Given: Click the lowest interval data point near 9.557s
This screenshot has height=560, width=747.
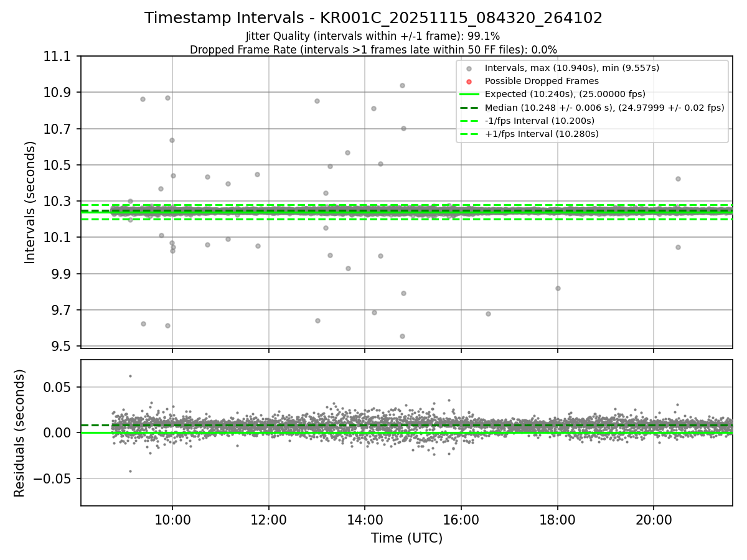Looking at the screenshot, I should click(x=402, y=336).
